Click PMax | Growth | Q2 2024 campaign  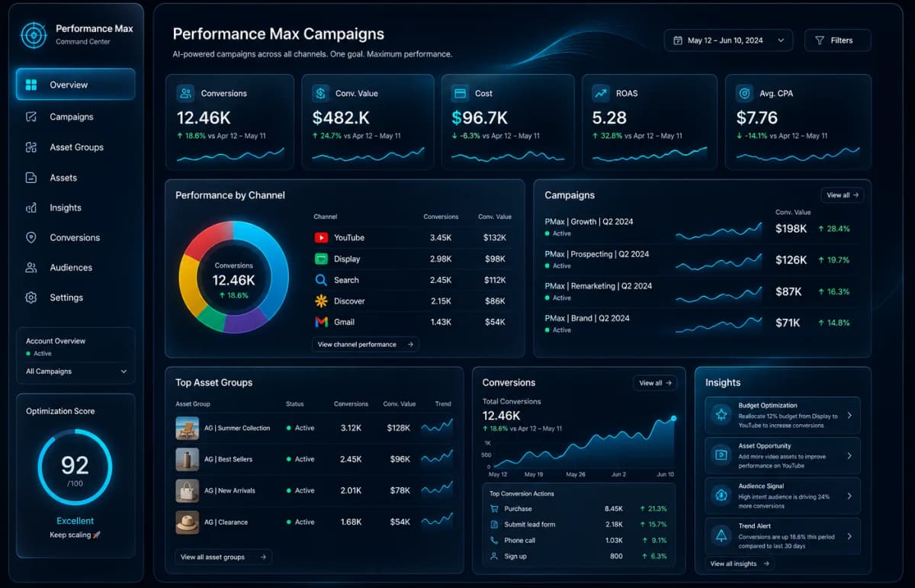pyautogui.click(x=589, y=221)
